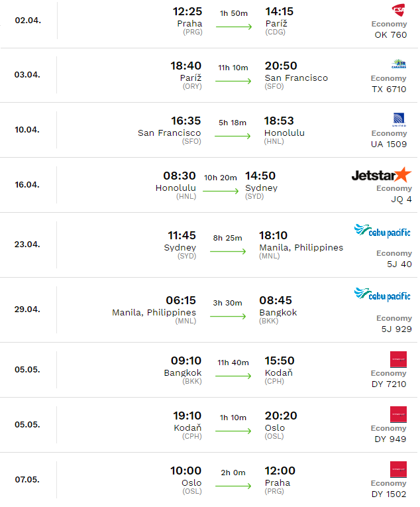Click Cebu Pacific logo for flight 5J 40
Image resolution: width=420 pixels, height=507 pixels.
(x=382, y=231)
